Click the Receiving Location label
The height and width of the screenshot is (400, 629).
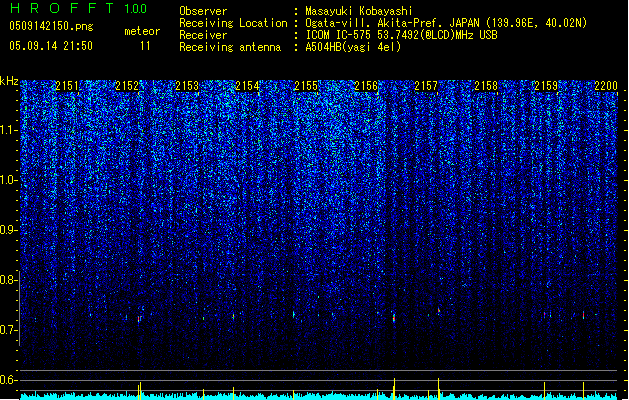click(233, 23)
